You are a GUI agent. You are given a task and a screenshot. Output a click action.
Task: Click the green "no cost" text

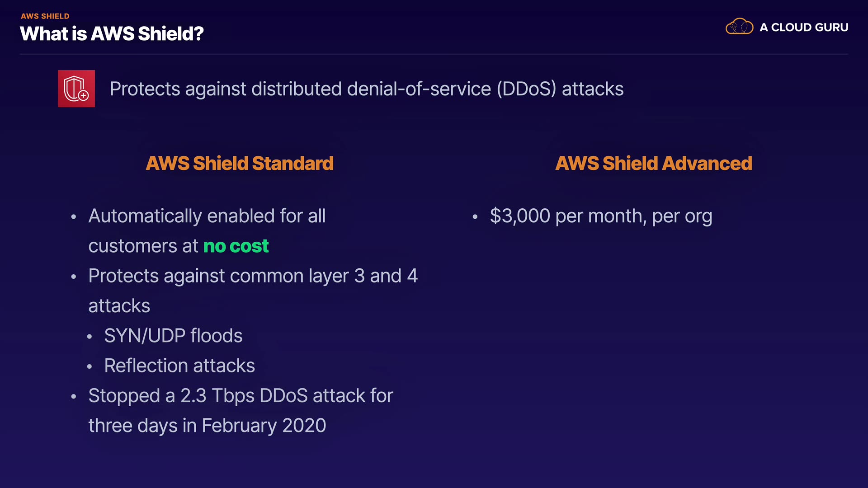point(236,246)
